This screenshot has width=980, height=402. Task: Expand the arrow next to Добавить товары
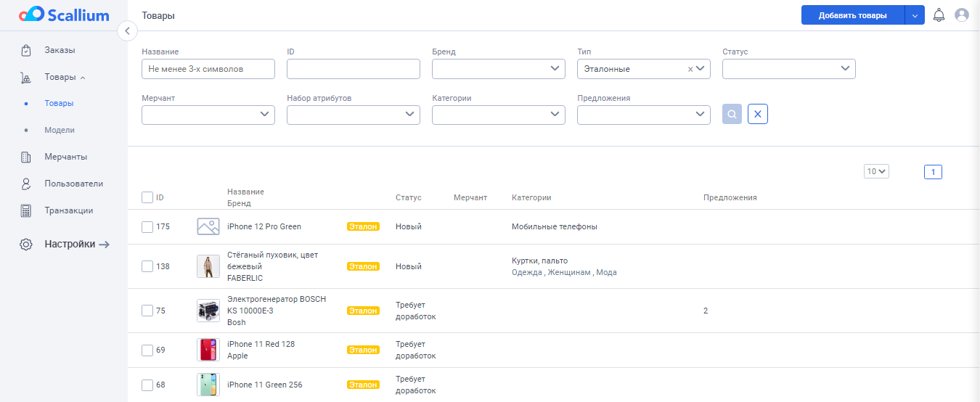[x=915, y=15]
